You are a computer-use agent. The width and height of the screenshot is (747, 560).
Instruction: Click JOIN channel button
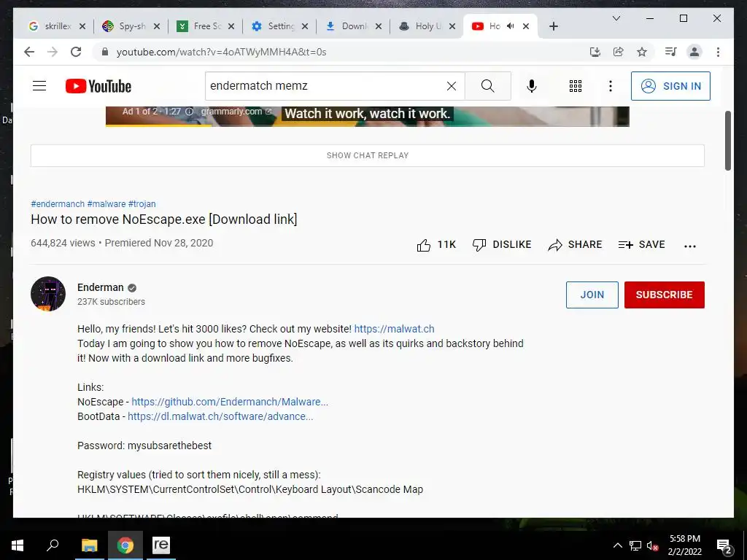(592, 295)
